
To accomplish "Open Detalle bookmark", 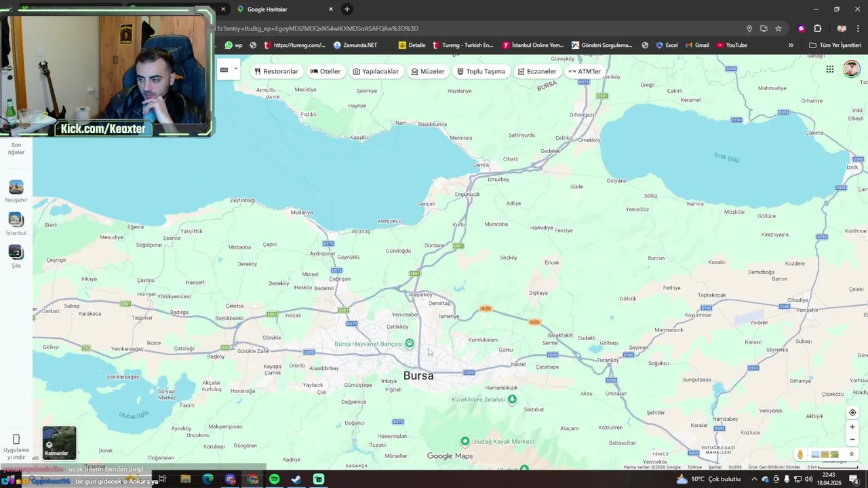I will (x=412, y=45).
